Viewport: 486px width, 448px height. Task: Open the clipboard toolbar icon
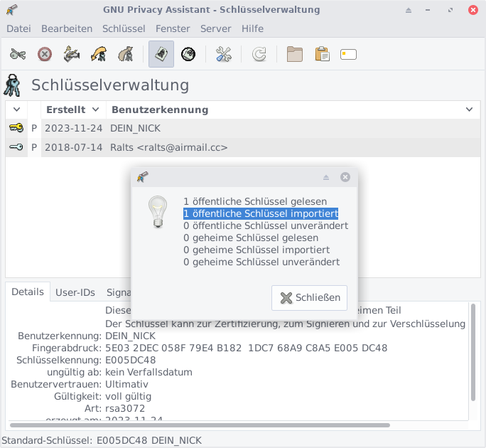[322, 54]
